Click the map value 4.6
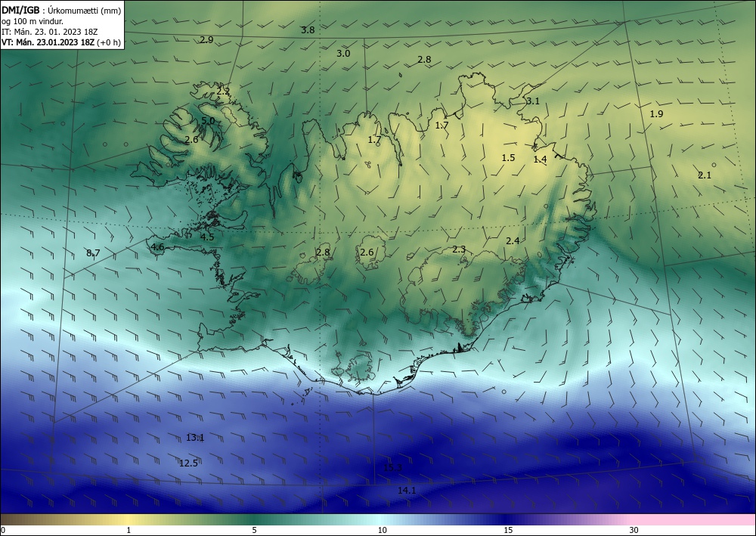 click(158, 247)
